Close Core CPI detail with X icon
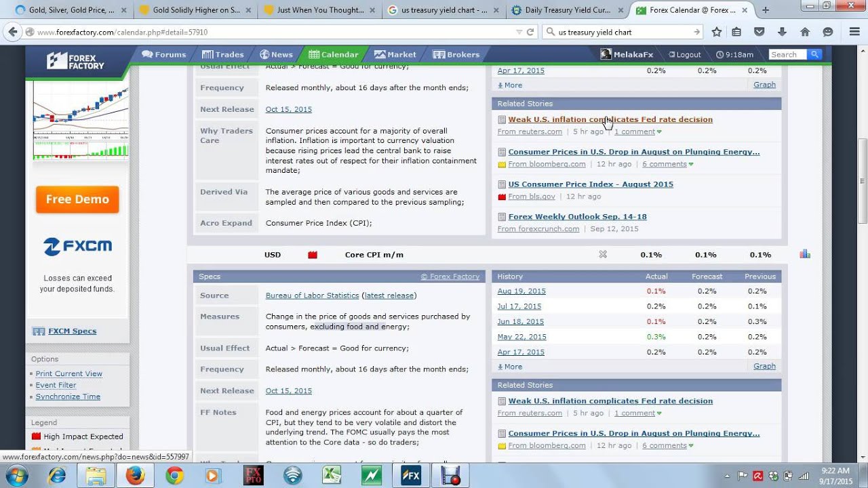This screenshot has height=488, width=868. [603, 254]
